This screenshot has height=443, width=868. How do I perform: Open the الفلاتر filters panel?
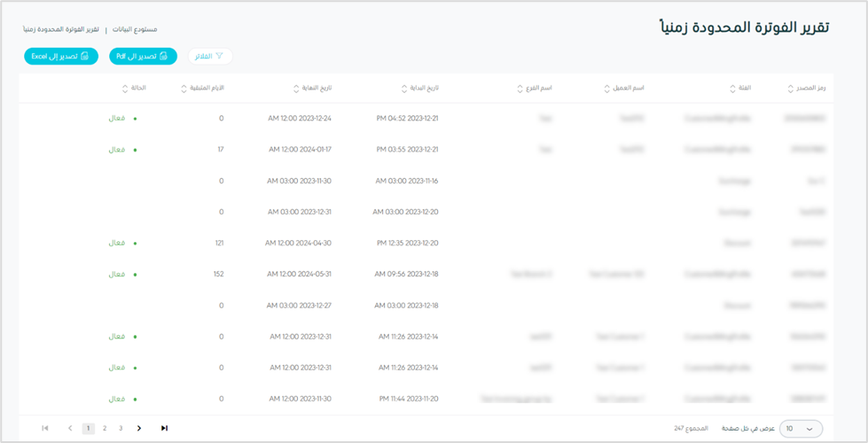pos(210,57)
